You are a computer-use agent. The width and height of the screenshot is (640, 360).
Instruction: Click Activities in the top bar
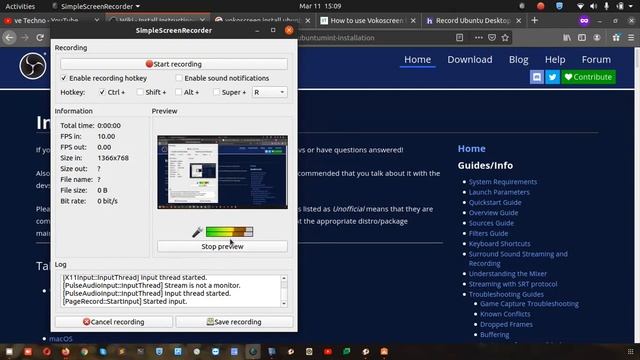20,6
